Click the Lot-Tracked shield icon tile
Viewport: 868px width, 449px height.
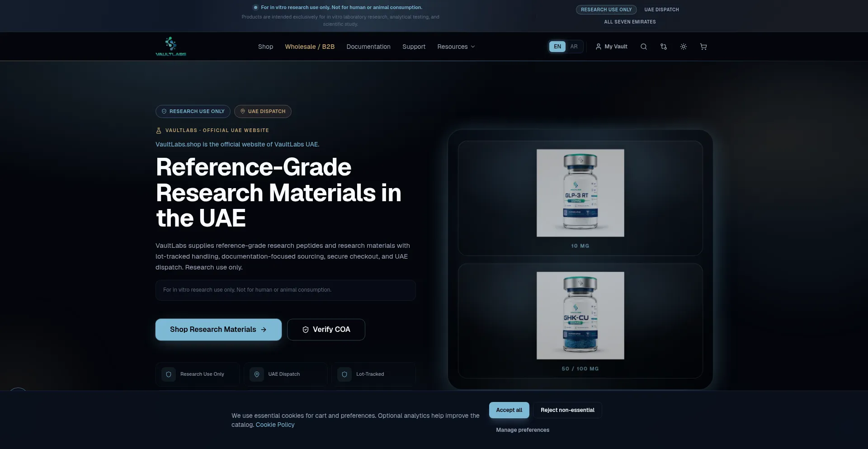pos(344,374)
